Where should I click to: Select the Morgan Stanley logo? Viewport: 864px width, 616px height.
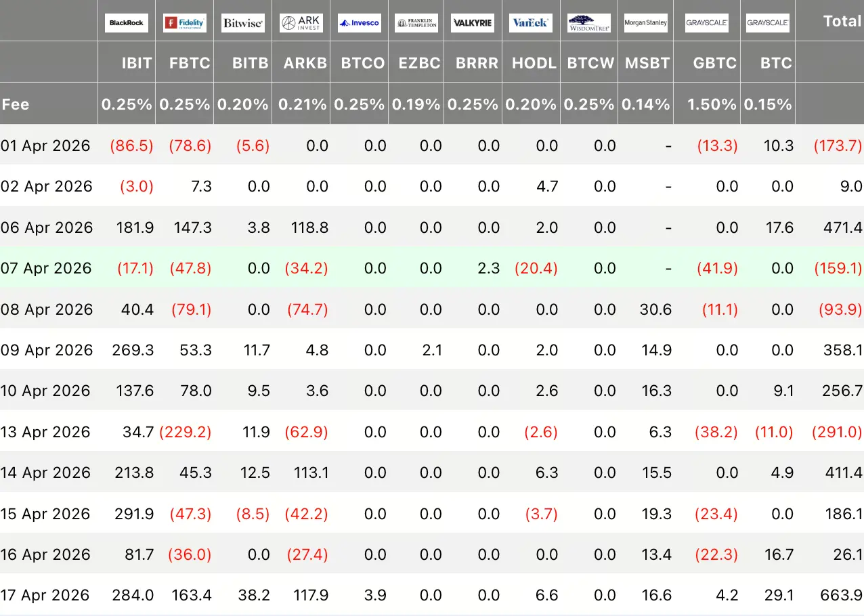pos(645,23)
